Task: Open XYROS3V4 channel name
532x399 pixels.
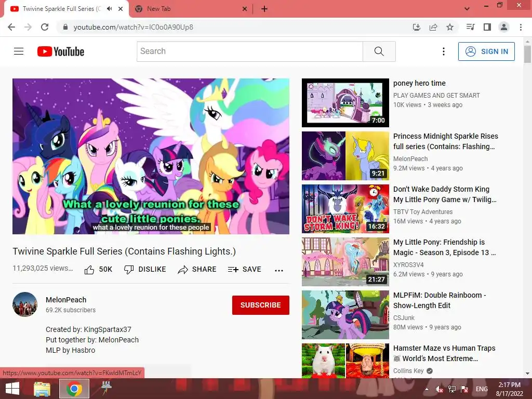Action: 408,264
